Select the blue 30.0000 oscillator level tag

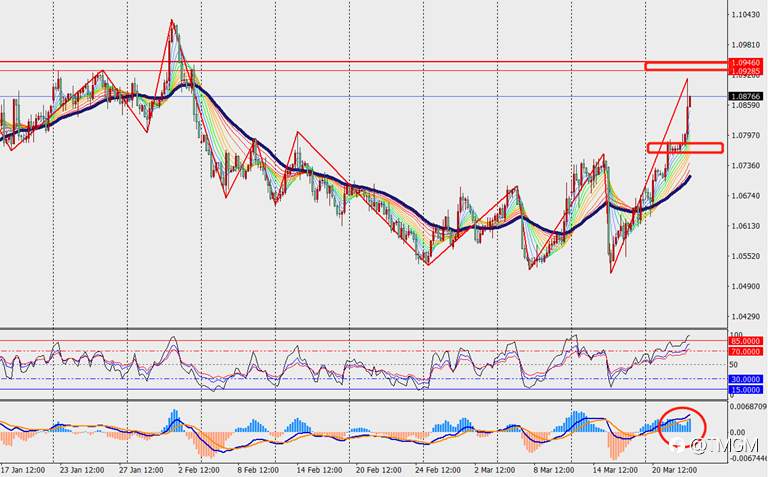(x=745, y=379)
